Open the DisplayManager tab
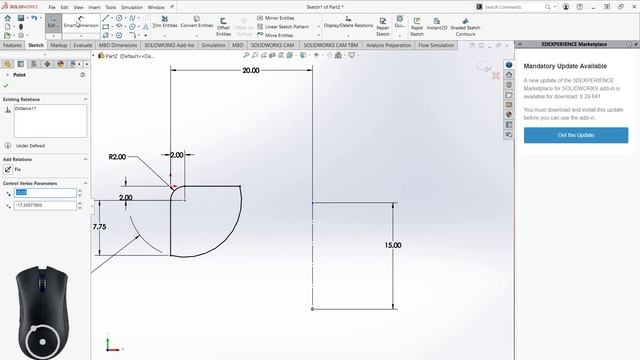 (x=60, y=64)
